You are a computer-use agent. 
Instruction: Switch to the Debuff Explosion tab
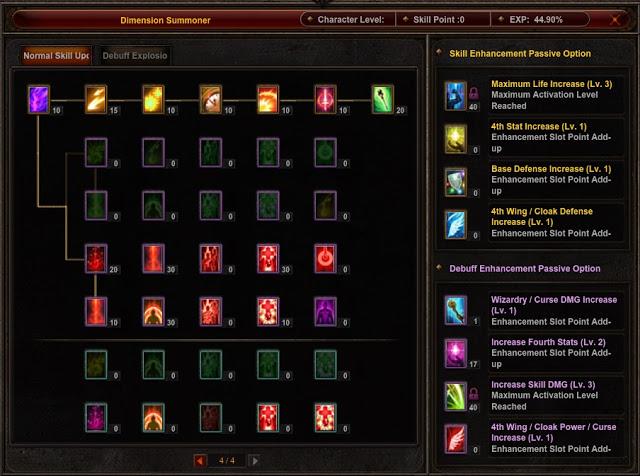(135, 56)
